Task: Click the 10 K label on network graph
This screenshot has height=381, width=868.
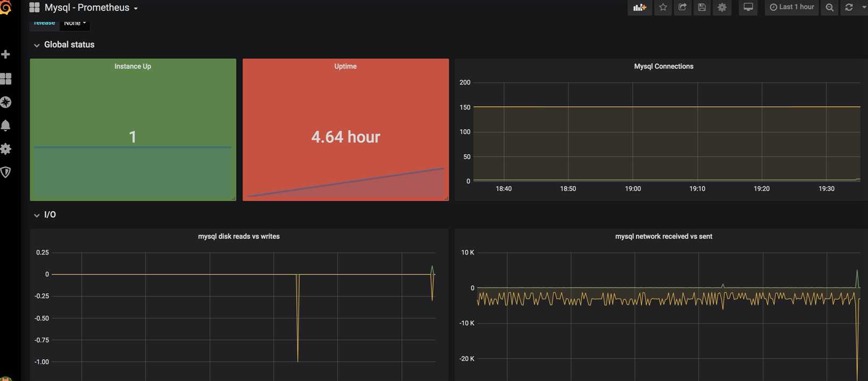Action: point(468,252)
